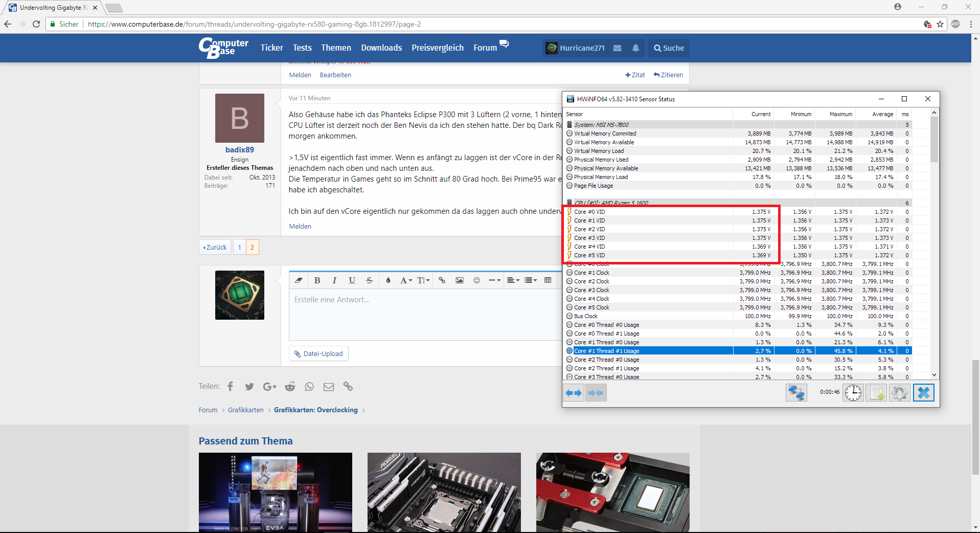The height and width of the screenshot is (533, 980).
Task: Click the Zitat link on the post
Action: [635, 75]
